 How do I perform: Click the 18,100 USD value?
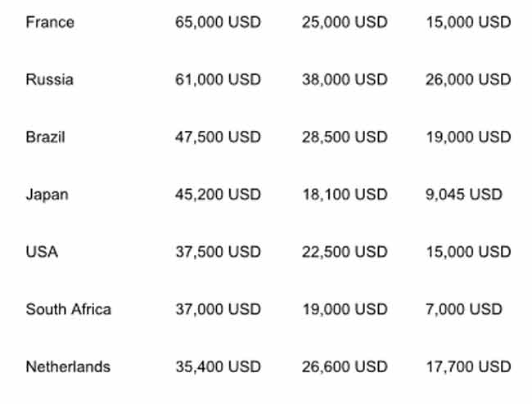[x=345, y=195]
